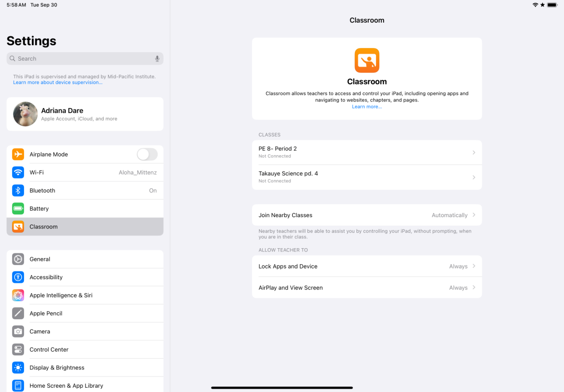The width and height of the screenshot is (564, 392).
Task: Tap the Accessibility icon
Action: click(x=18, y=277)
